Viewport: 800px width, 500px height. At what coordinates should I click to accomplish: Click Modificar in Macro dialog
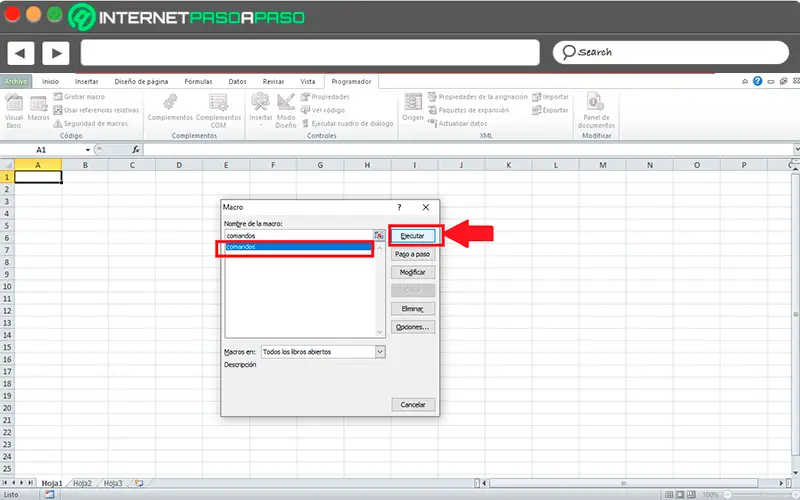(413, 272)
